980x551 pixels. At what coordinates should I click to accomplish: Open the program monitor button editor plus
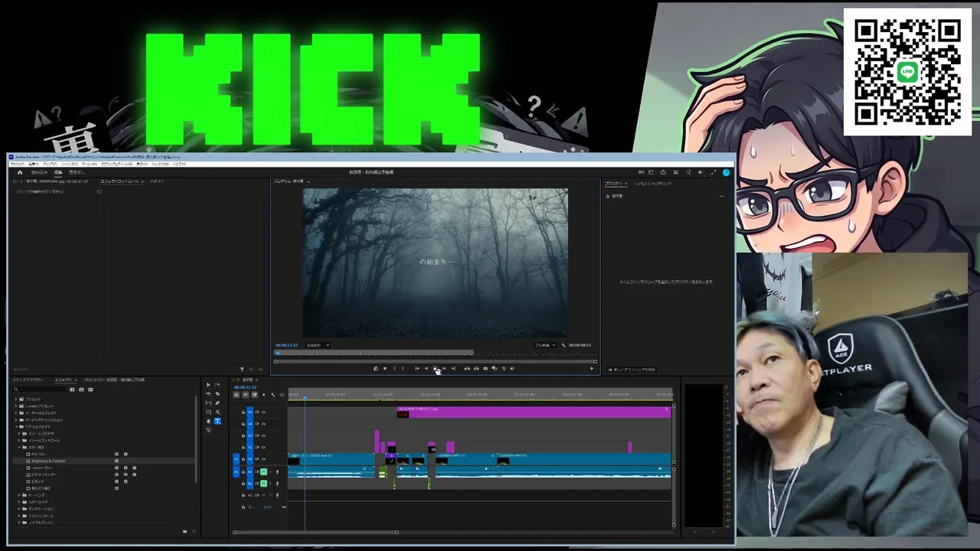pos(591,369)
